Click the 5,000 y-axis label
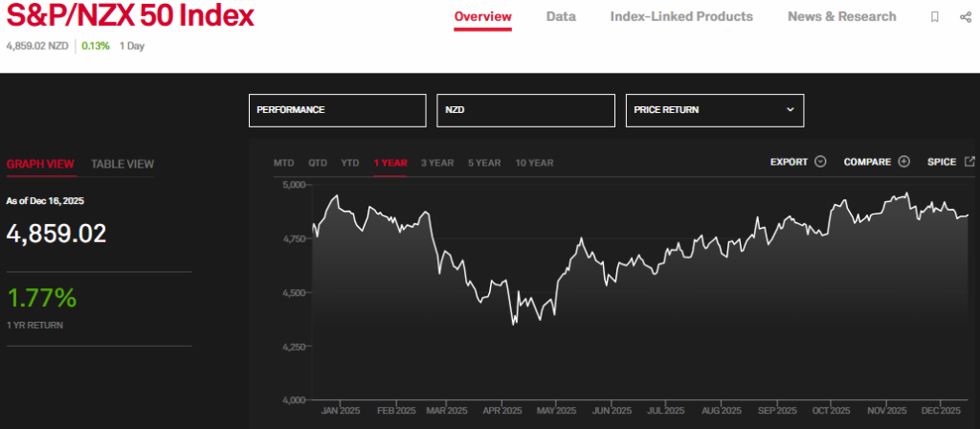This screenshot has height=429, width=980. pyautogui.click(x=293, y=185)
